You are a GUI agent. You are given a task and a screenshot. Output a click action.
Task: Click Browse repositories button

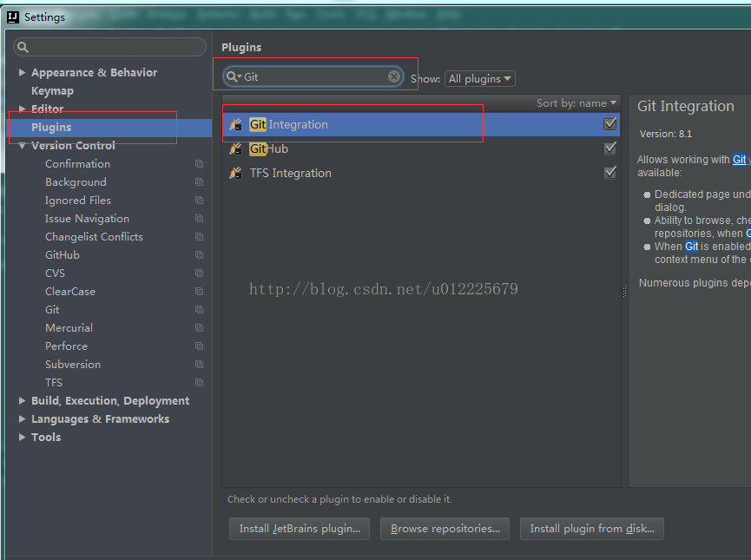coord(445,529)
